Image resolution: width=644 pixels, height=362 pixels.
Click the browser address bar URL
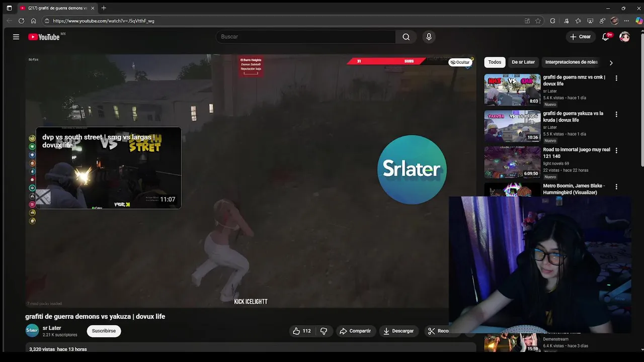point(103,21)
